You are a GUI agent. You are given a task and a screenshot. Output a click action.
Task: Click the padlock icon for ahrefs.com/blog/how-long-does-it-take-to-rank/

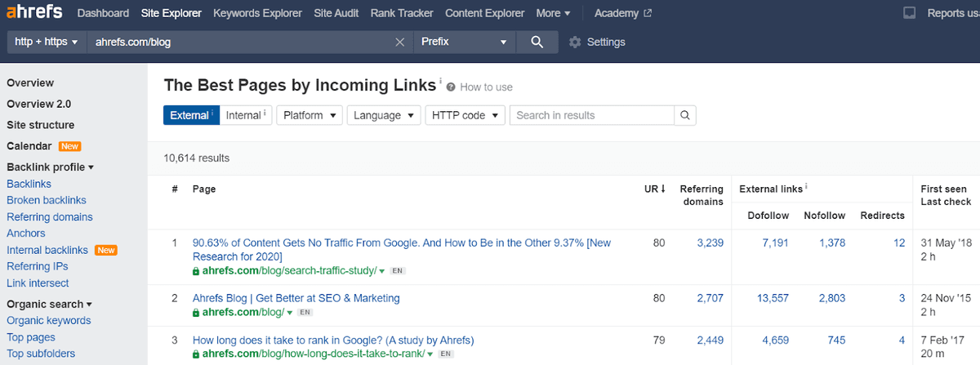[196, 354]
